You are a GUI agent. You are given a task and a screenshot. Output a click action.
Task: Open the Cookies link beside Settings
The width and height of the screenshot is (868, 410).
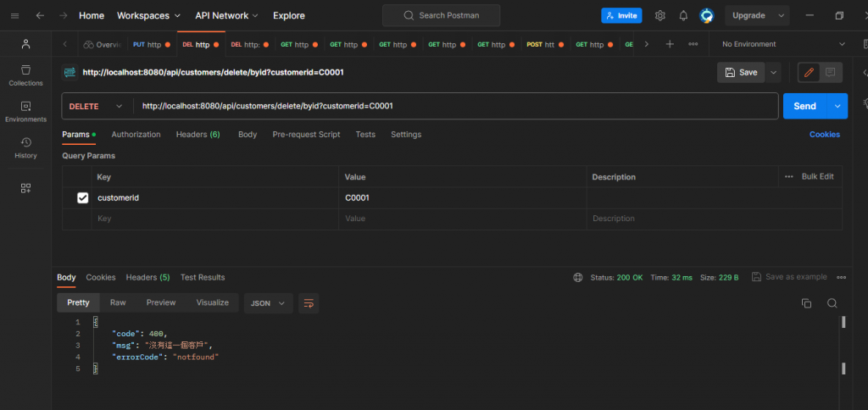click(824, 135)
